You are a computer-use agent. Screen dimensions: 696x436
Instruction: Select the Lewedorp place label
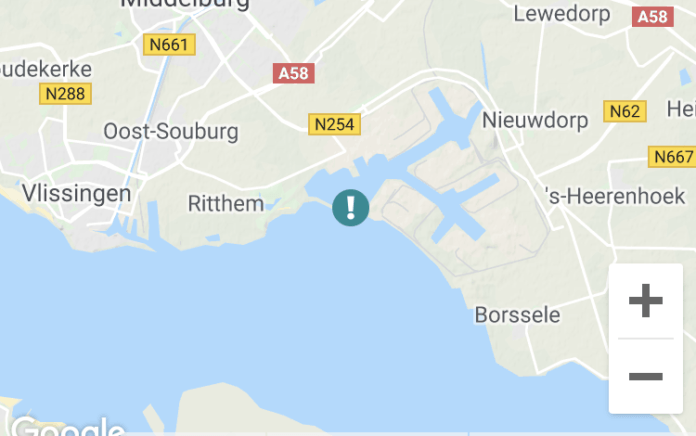pos(562,14)
